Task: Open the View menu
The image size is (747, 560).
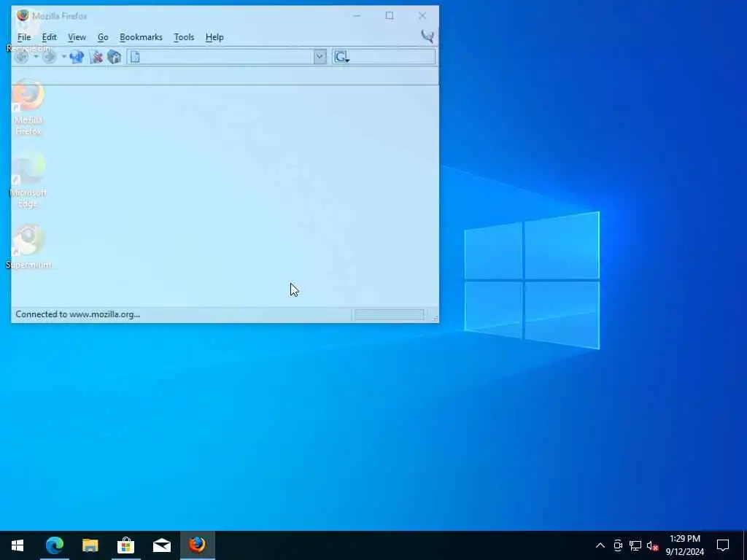Action: [77, 37]
